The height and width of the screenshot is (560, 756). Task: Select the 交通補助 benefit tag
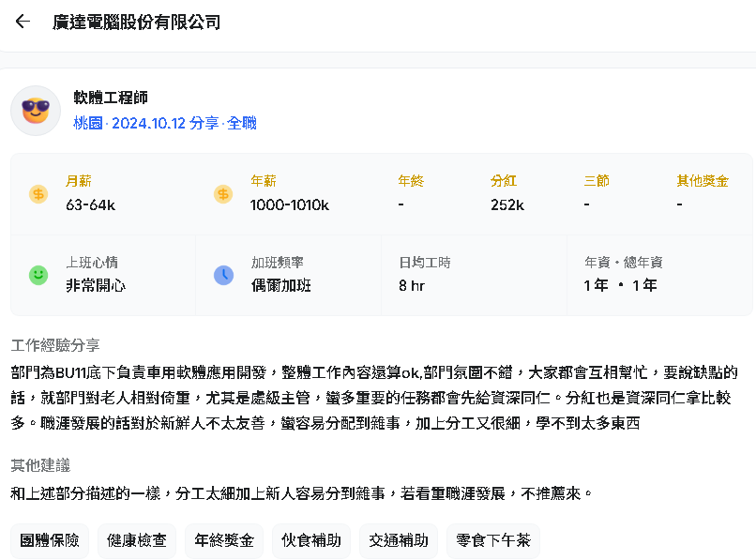click(x=399, y=540)
